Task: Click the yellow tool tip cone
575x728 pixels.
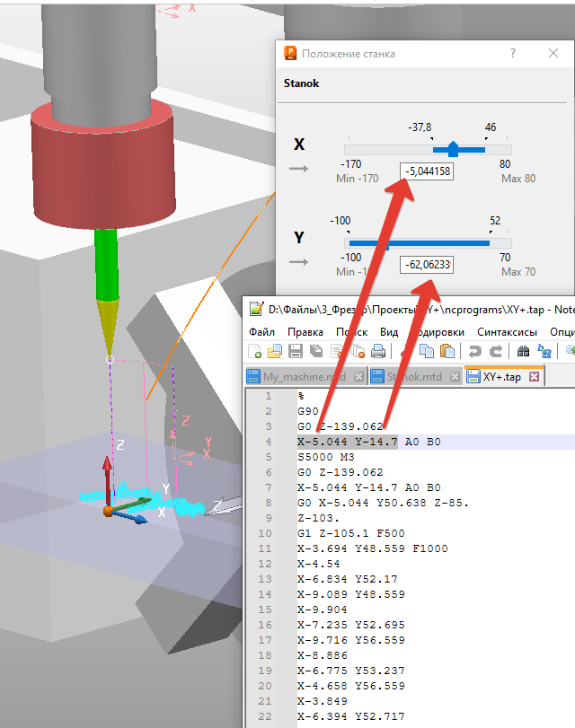Action: pos(109,328)
